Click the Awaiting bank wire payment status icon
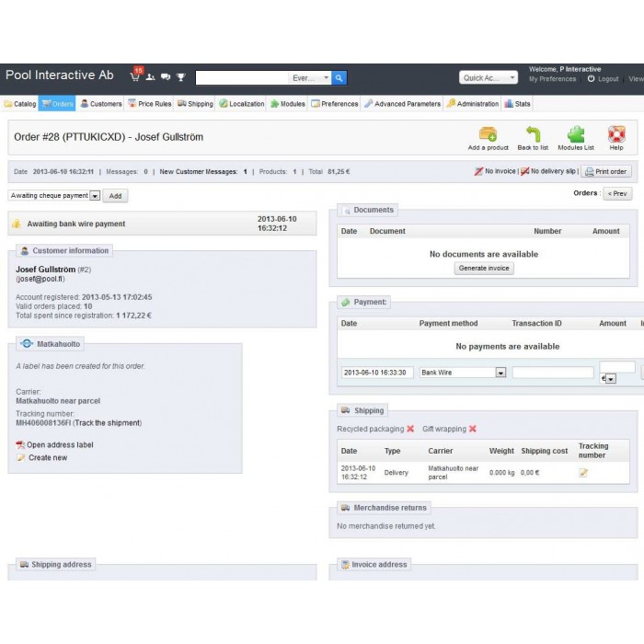The height and width of the screenshot is (644, 644). tap(17, 224)
